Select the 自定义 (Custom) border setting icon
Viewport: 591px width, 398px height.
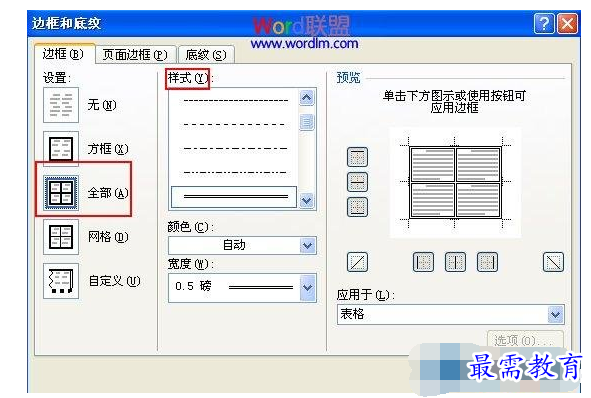point(61,281)
